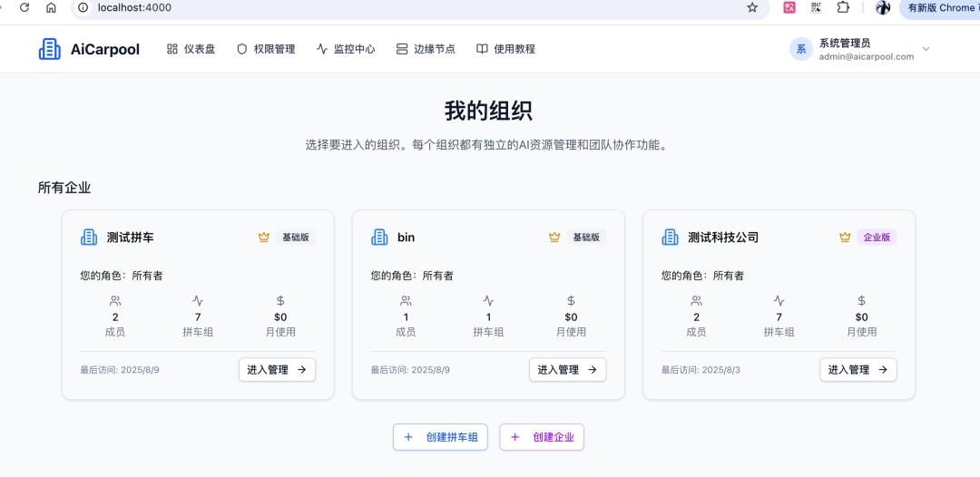980x477 pixels.
Task: Click the QR code extension icon
Action: pyautogui.click(x=817, y=7)
